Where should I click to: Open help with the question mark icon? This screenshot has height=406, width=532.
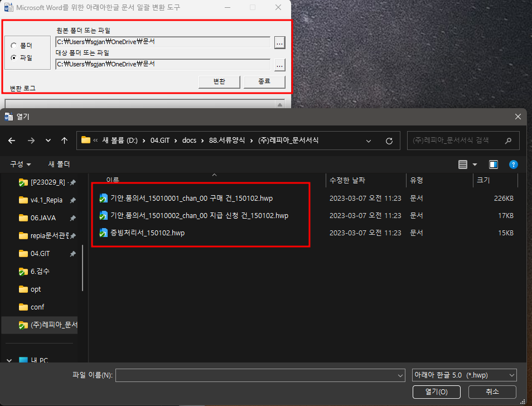tap(514, 165)
